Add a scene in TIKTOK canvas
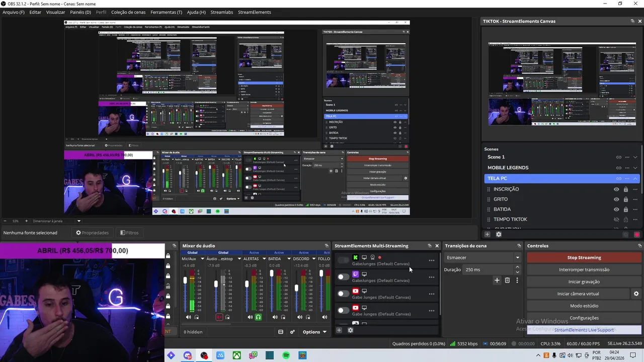 (x=487, y=234)
